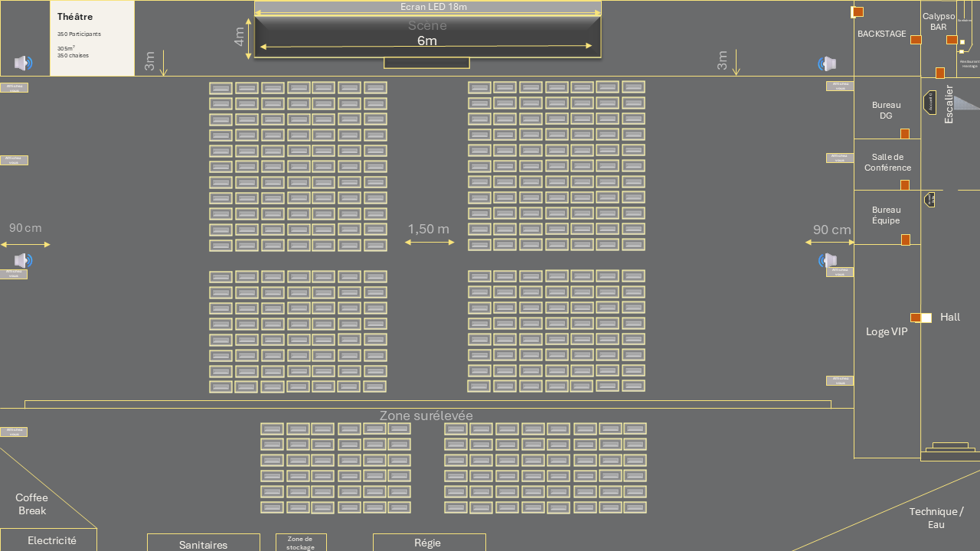This screenshot has height=551, width=980.
Task: Click the Salle de Conférence label
Action: coord(888,162)
